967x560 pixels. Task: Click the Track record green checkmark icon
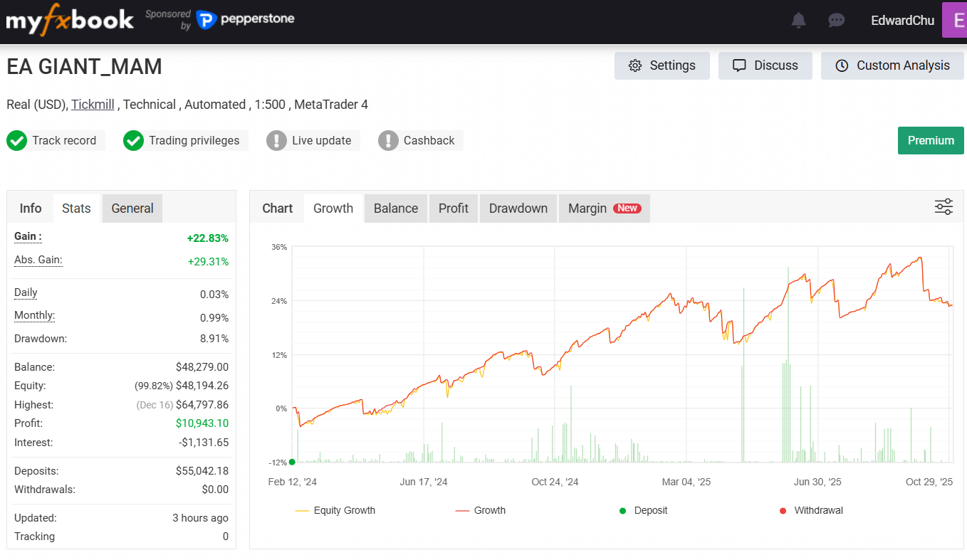click(x=16, y=141)
